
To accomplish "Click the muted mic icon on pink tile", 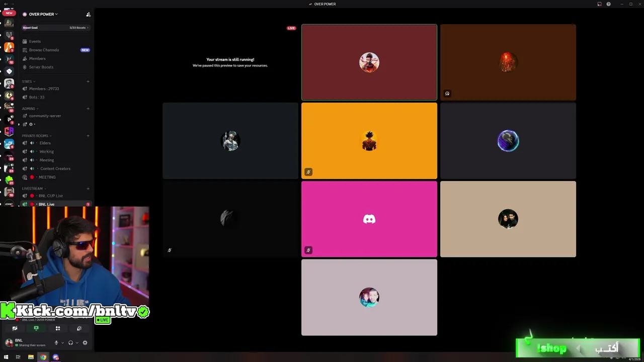I will point(308,250).
